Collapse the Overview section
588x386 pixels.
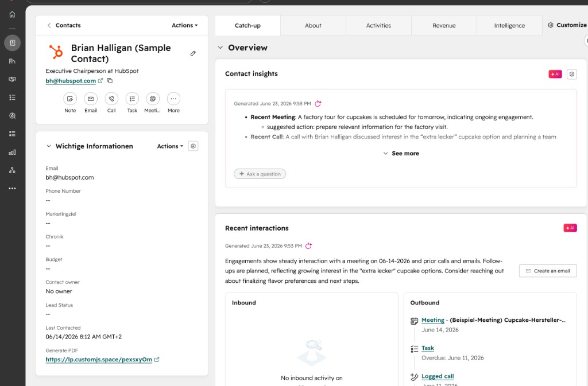pyautogui.click(x=220, y=48)
